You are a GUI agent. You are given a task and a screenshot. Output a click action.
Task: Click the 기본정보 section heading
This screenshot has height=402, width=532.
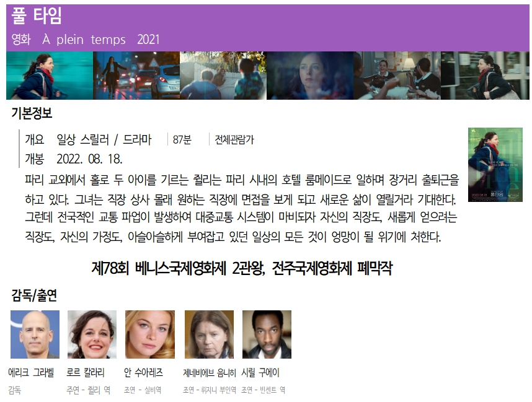[32, 113]
